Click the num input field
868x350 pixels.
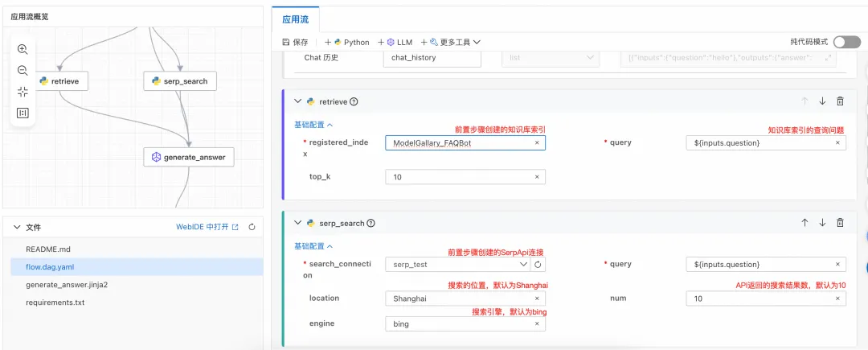tap(766, 299)
